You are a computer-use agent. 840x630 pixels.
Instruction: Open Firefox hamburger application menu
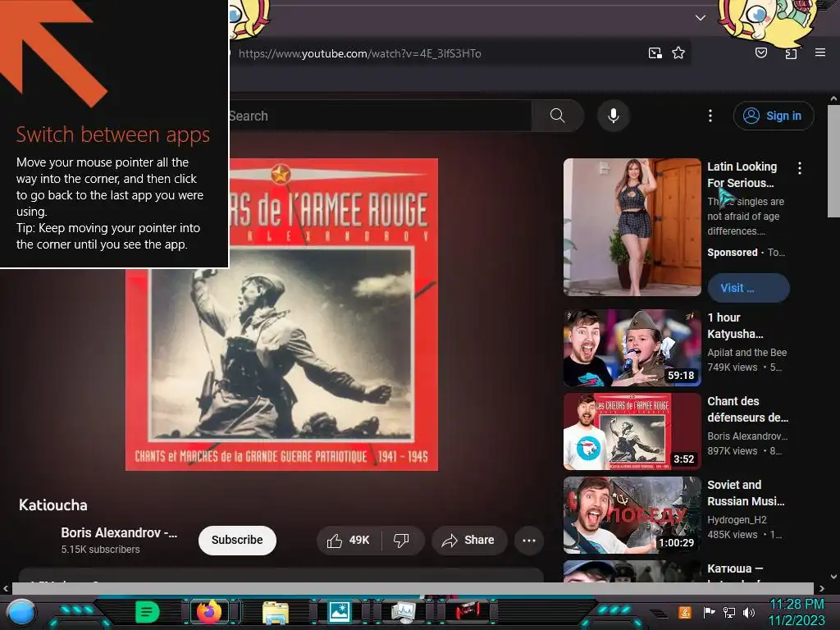[x=819, y=52]
